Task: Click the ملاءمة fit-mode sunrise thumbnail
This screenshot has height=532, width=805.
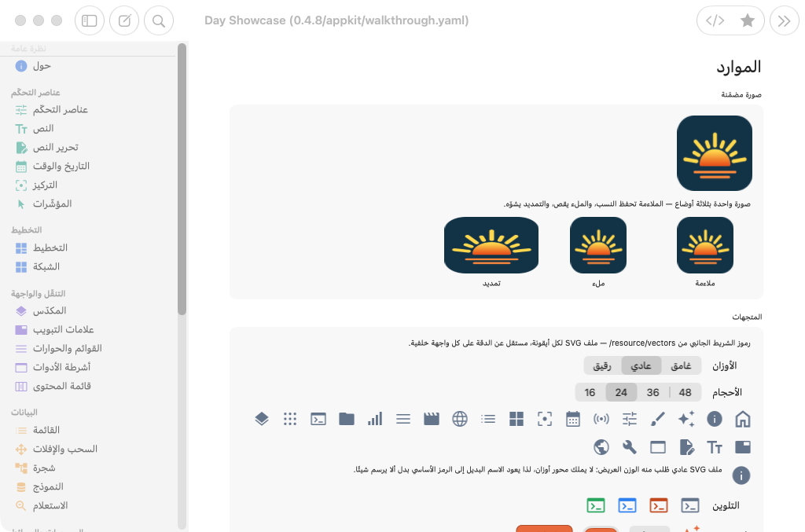Action: pos(705,245)
